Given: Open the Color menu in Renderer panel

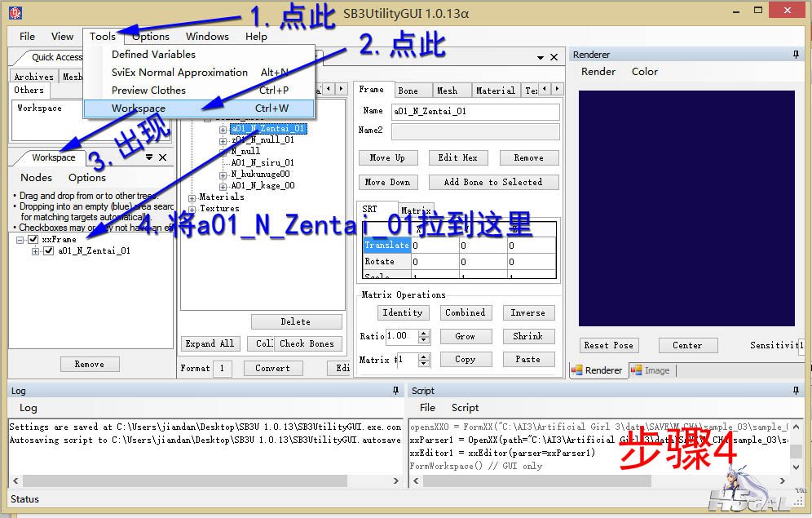Looking at the screenshot, I should [x=645, y=72].
